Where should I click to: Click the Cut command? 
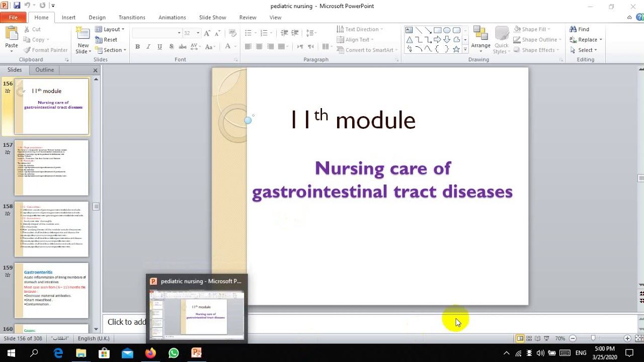[x=32, y=29]
